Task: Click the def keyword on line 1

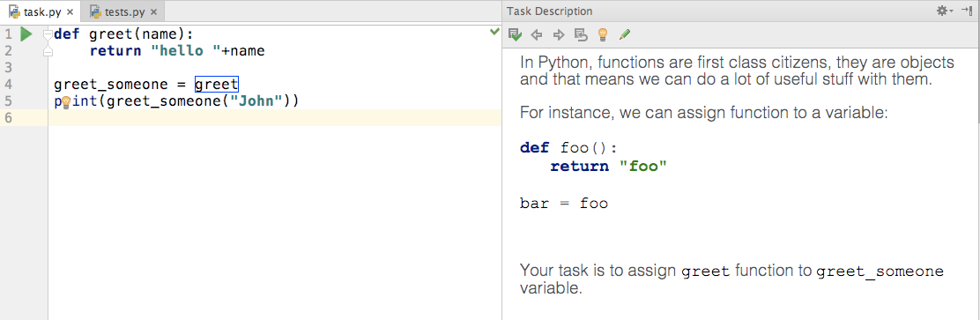Action: pyautogui.click(x=67, y=33)
